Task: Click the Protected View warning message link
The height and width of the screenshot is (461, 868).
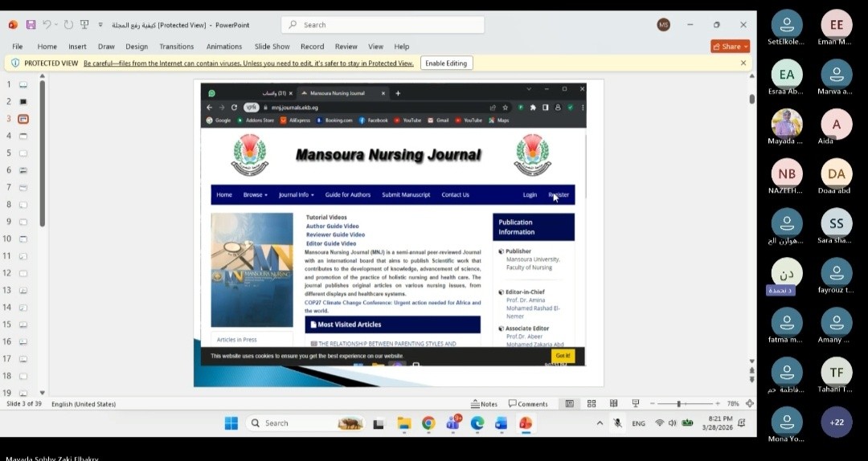Action: click(x=248, y=63)
